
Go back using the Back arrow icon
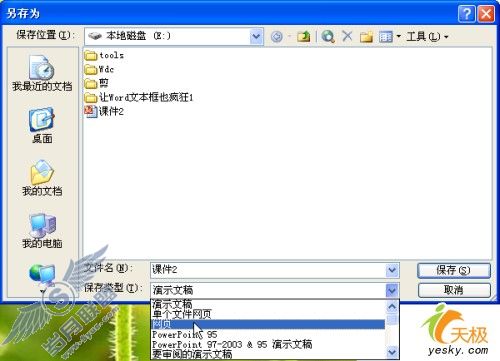tap(277, 36)
